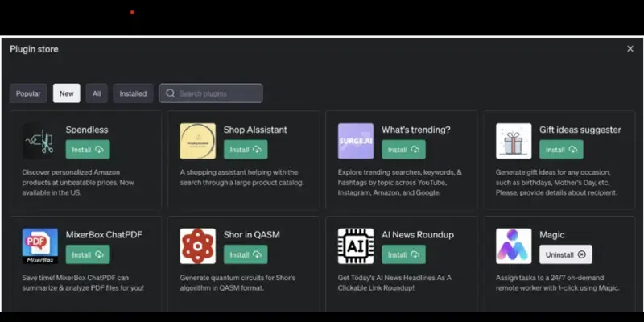Install the Shop AIssistant plugin
The image size is (644, 322).
(245, 150)
